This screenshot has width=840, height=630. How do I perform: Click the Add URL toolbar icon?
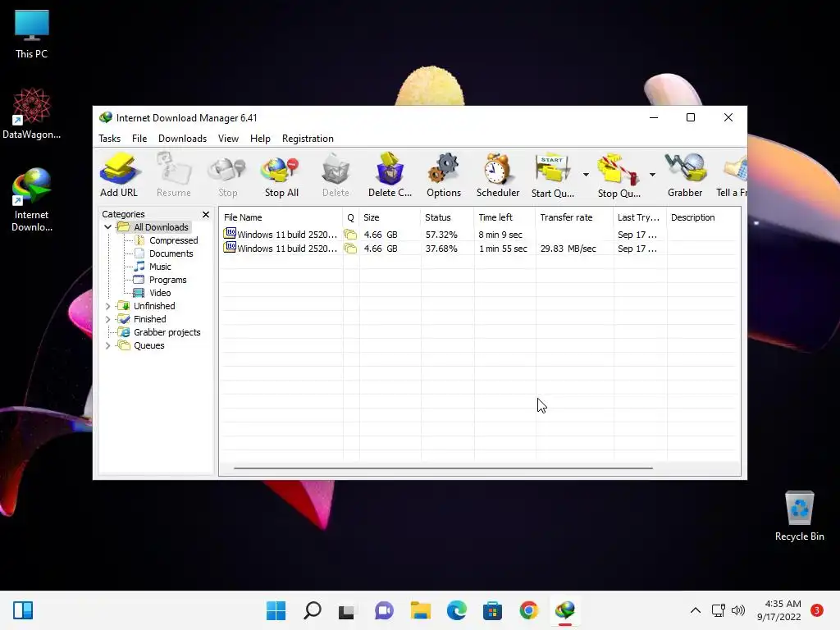point(119,176)
